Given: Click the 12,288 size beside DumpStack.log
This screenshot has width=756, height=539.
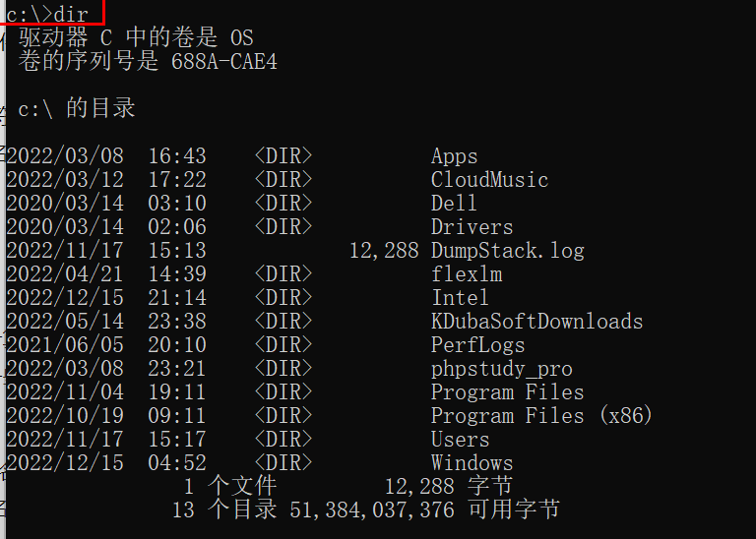Looking at the screenshot, I should click(384, 251).
